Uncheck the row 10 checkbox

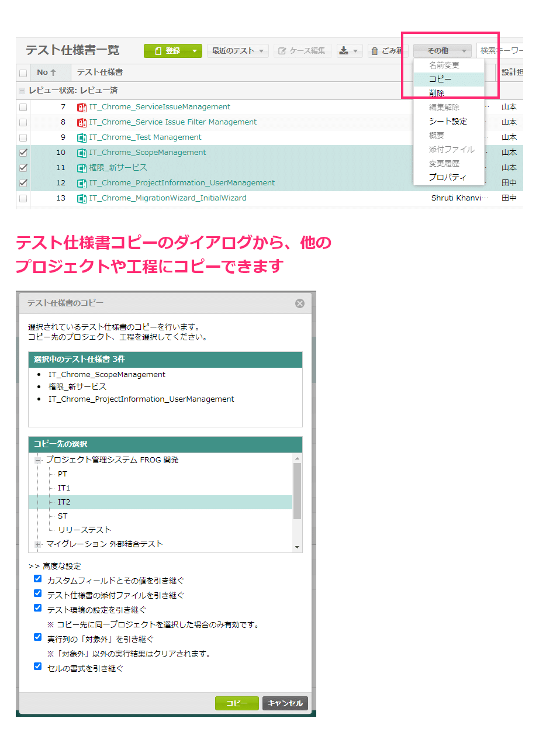click(x=23, y=153)
